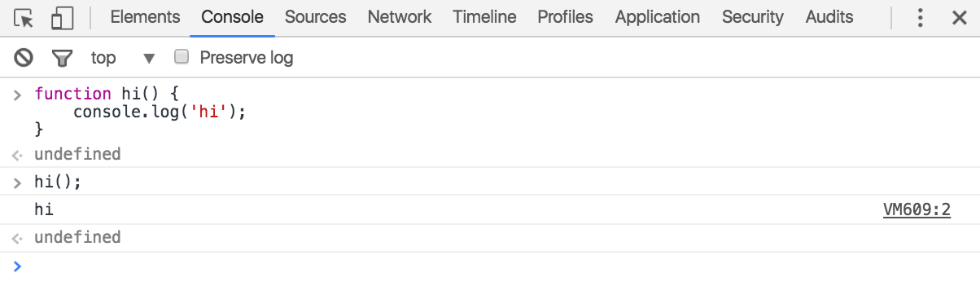Viewport: 980px width, 295px height.
Task: Close the DevTools panel with X
Action: (x=959, y=17)
